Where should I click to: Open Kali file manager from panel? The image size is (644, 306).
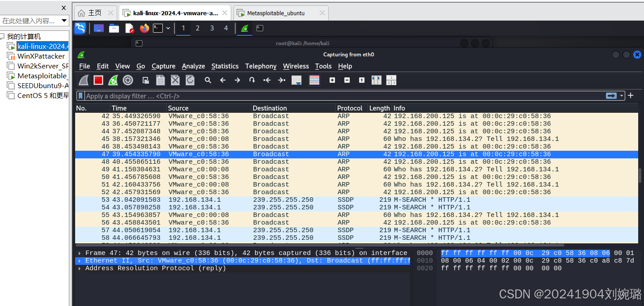[x=114, y=28]
